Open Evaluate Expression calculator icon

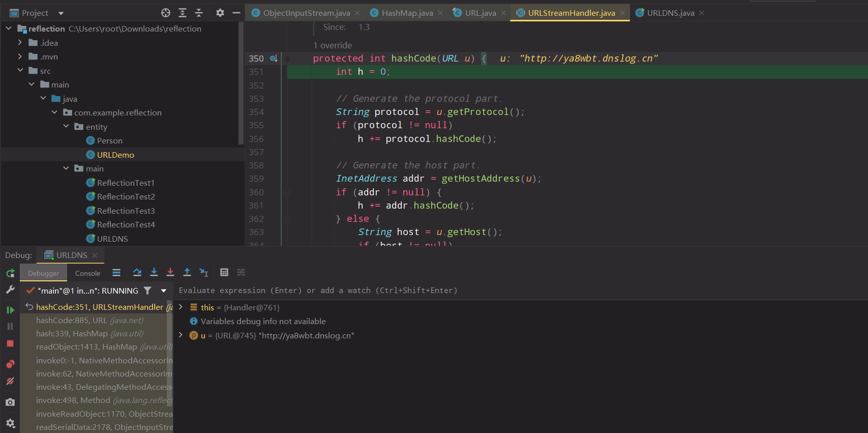click(x=224, y=273)
